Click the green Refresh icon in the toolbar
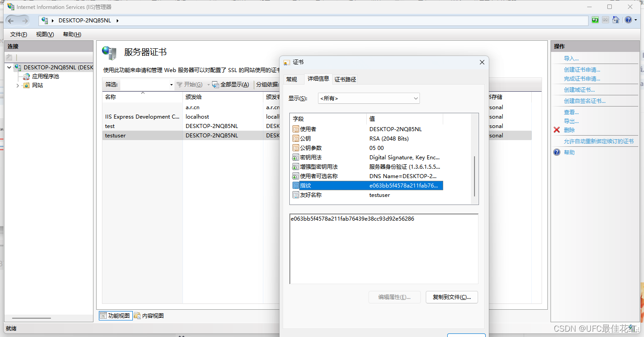Screen dimensions: 644x337 (x=596, y=20)
